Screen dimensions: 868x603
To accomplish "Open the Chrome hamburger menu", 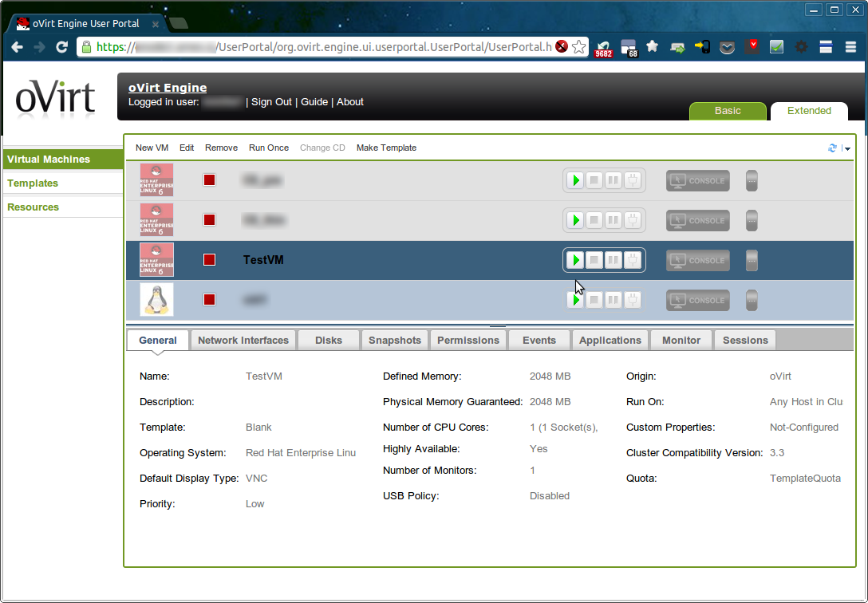I will pos(849,47).
